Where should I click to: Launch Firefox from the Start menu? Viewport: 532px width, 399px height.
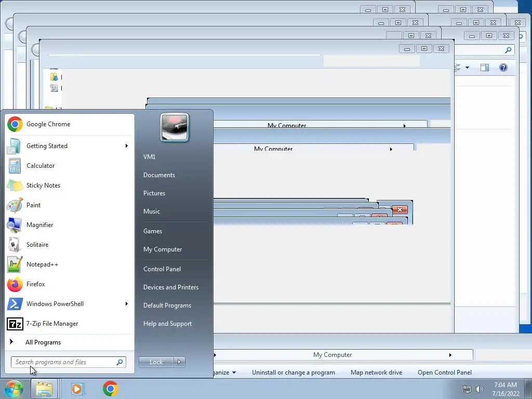[x=70, y=284]
